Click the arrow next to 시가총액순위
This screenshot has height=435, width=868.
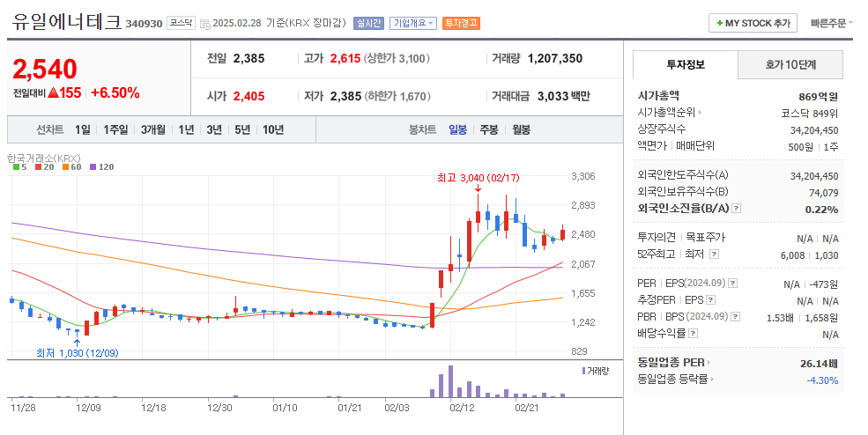click(700, 113)
